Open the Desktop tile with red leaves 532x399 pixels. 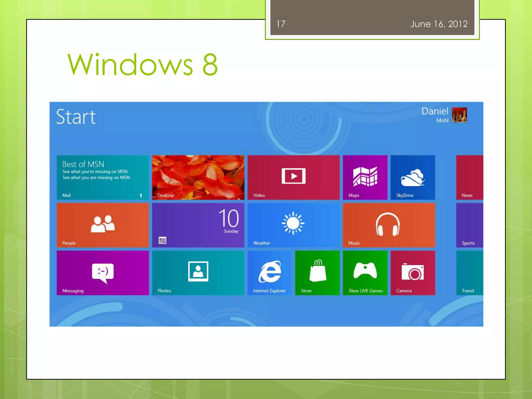coord(198,177)
